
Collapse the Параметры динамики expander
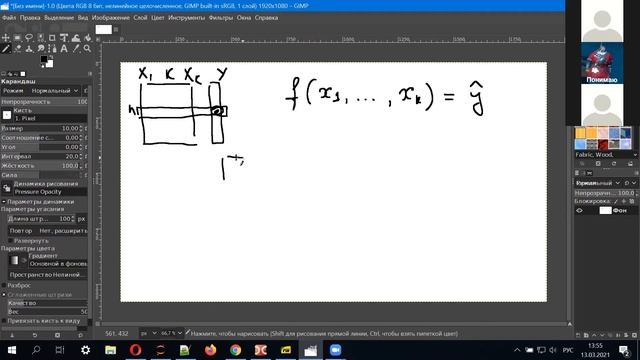[x=4, y=202]
